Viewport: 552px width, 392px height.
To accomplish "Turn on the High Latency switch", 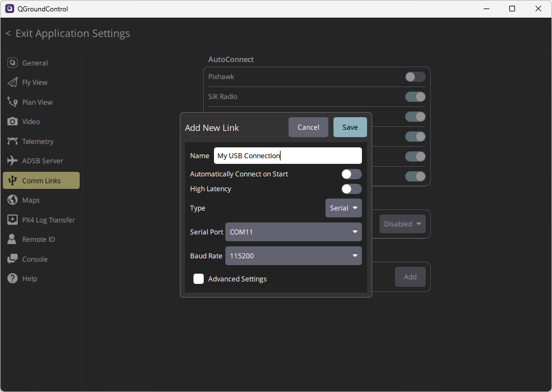I will [351, 189].
